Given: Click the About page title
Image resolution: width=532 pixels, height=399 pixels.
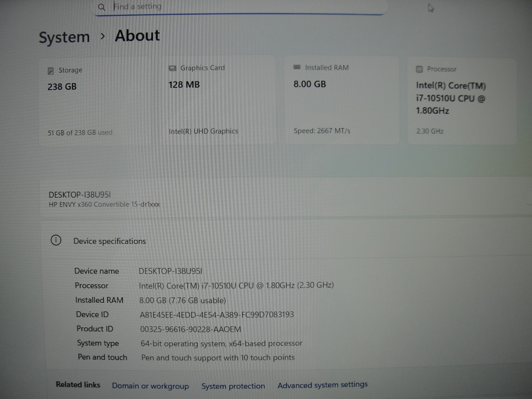Looking at the screenshot, I should pyautogui.click(x=137, y=36).
